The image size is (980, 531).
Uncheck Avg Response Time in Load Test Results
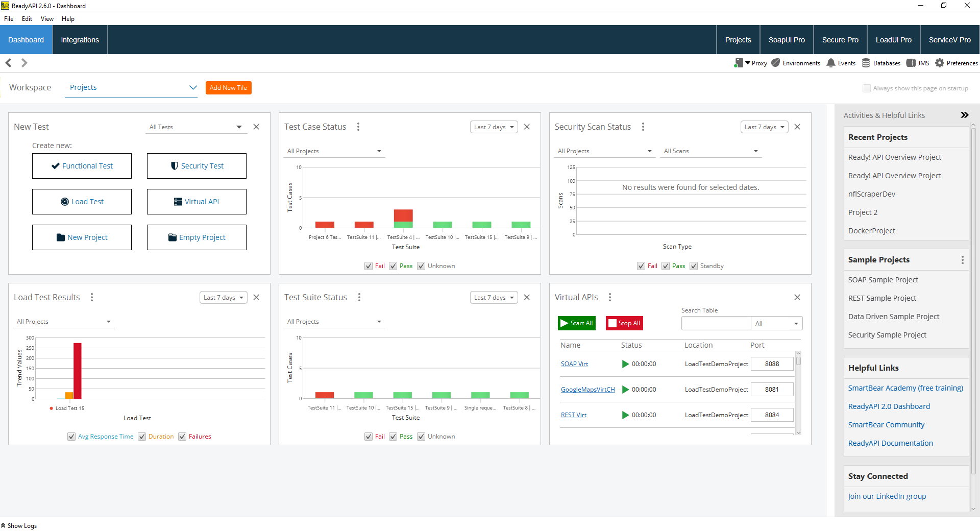pos(71,437)
